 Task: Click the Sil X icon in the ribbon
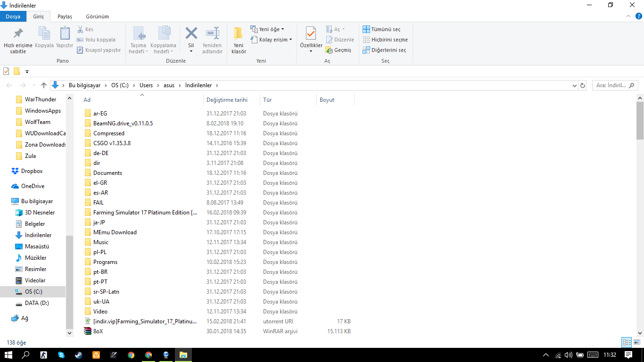click(x=191, y=33)
